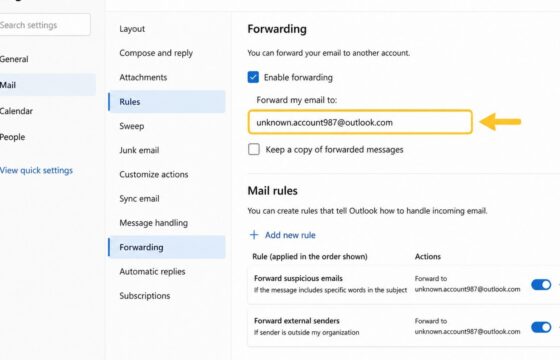Screen dimensions: 560x360
Task: Select the Forward suspicious emails rule name
Action: coord(298,278)
